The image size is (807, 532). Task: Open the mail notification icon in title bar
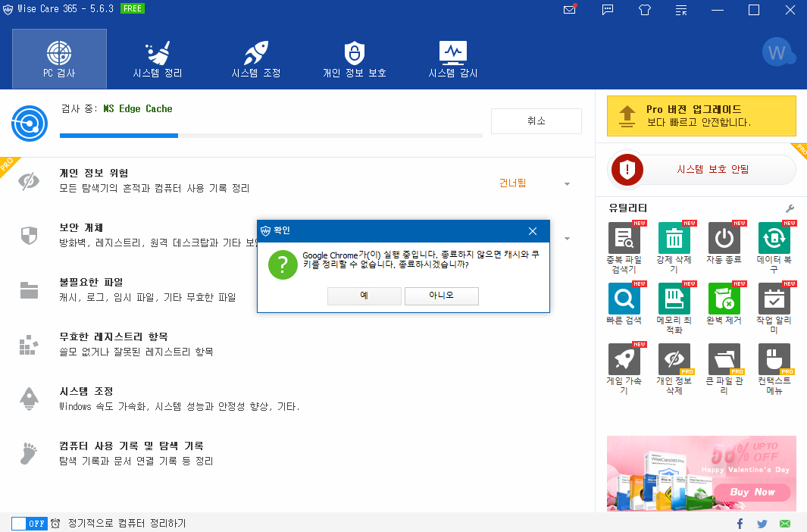[571, 9]
